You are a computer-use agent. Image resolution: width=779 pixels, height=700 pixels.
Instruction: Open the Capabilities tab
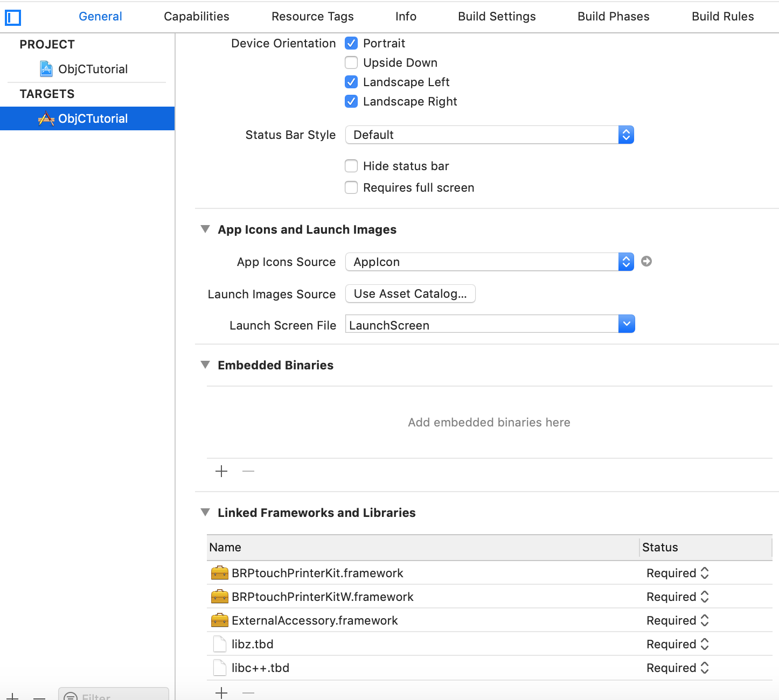[197, 17]
